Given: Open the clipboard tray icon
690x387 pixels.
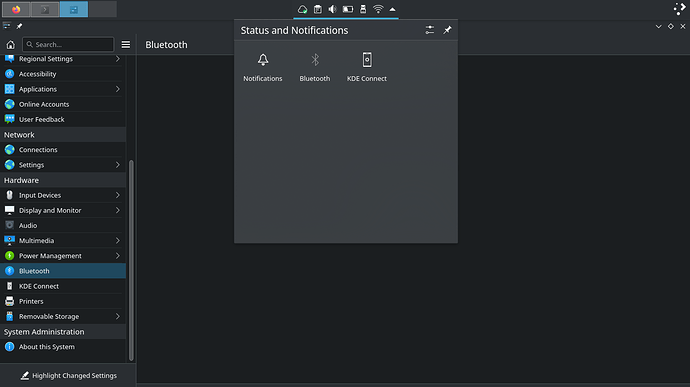Looking at the screenshot, I should pyautogui.click(x=317, y=9).
